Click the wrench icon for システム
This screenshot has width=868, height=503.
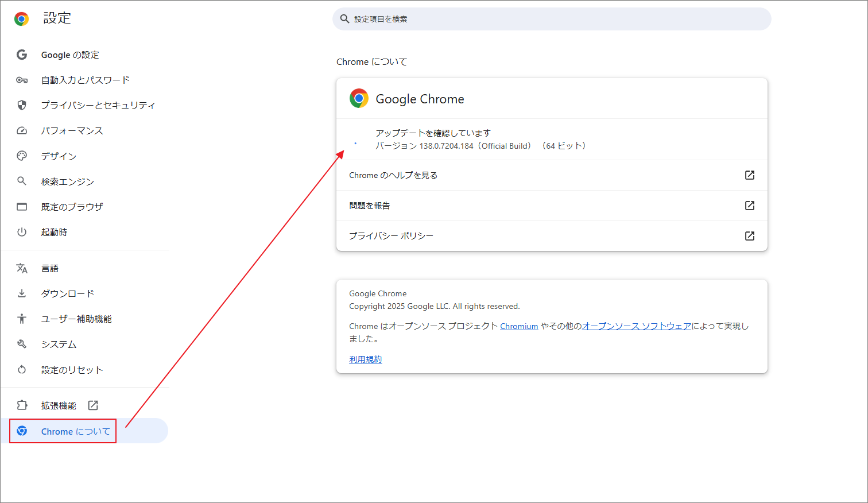(22, 344)
